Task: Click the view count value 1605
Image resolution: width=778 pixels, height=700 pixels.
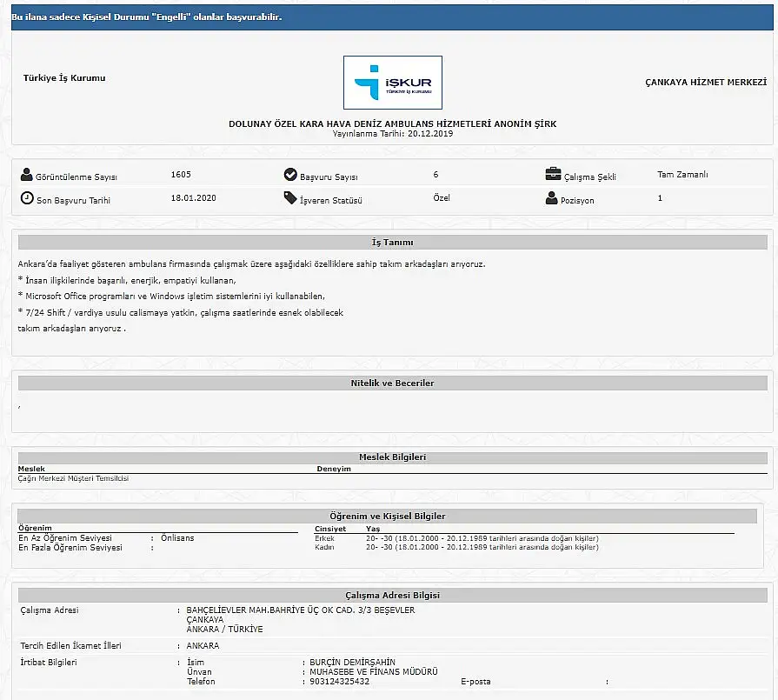Action: (181, 174)
